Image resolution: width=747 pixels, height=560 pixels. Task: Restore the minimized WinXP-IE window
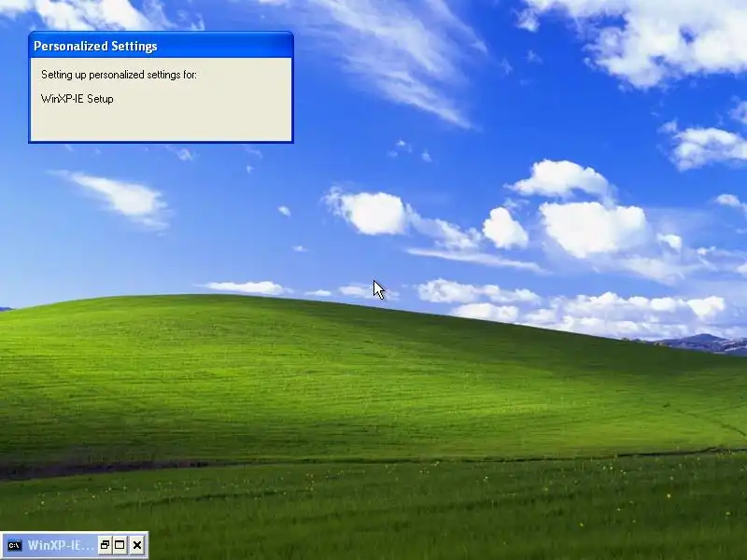point(105,545)
